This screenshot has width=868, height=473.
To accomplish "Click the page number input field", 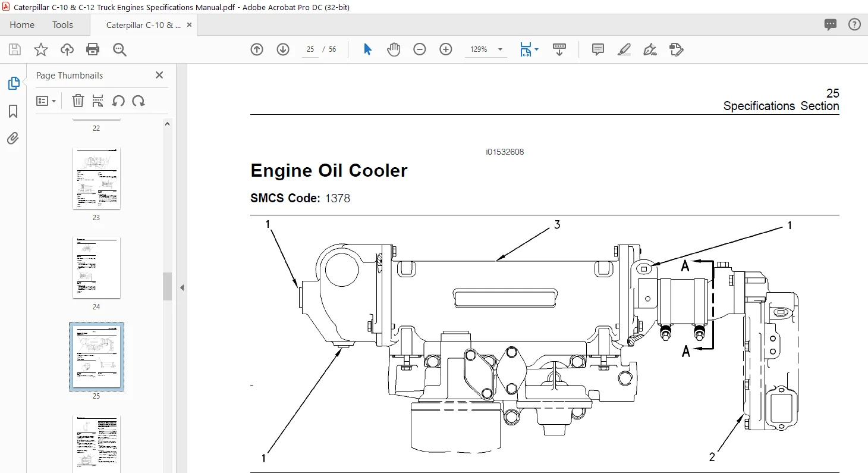I will pos(310,49).
